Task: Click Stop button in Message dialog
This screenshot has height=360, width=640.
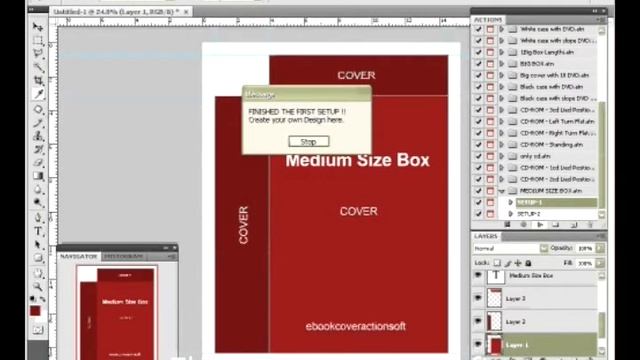Action: click(x=309, y=142)
